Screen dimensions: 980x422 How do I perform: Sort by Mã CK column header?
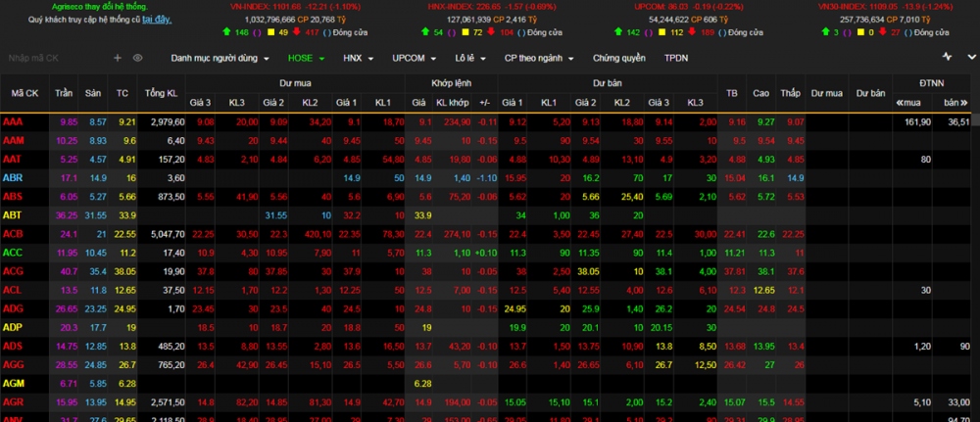(x=25, y=93)
